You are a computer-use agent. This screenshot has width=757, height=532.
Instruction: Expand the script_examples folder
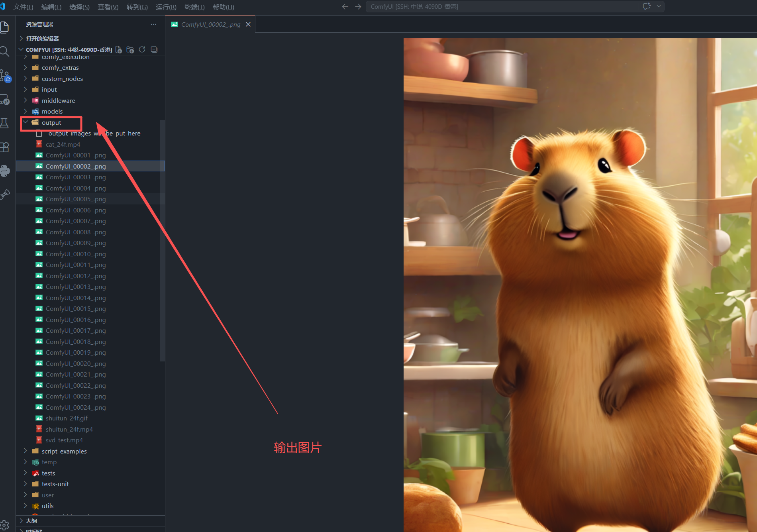click(x=90, y=451)
